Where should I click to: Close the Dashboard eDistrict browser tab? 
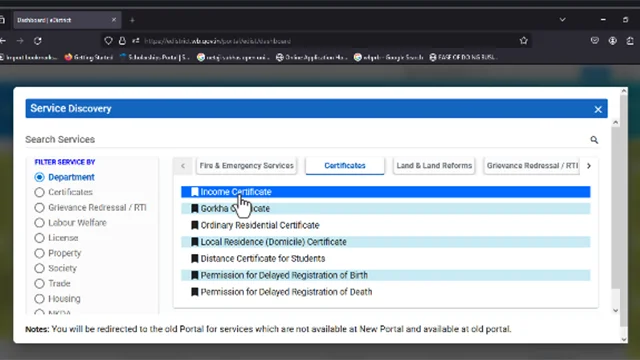(114, 20)
